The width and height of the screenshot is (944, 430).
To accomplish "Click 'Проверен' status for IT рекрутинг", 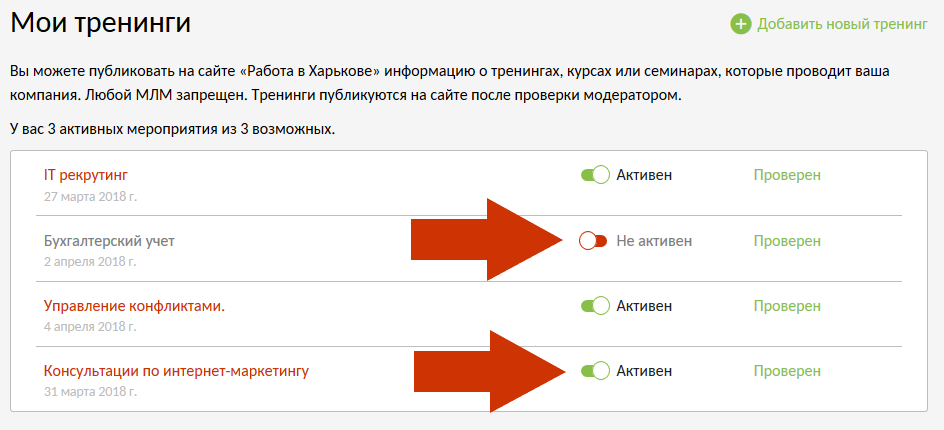I will pyautogui.click(x=787, y=175).
